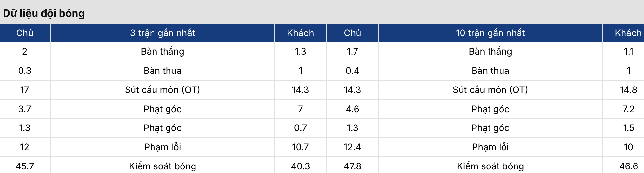Screen dimensions: 644x173
Task: Click the 45.7 ball possession value
Action: pyautogui.click(x=25, y=166)
